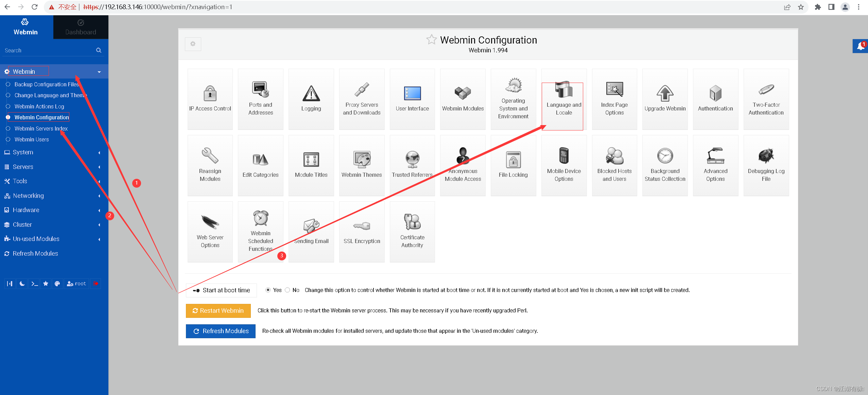The height and width of the screenshot is (395, 868).
Task: Open Upgrade Webmin icon
Action: [665, 99]
